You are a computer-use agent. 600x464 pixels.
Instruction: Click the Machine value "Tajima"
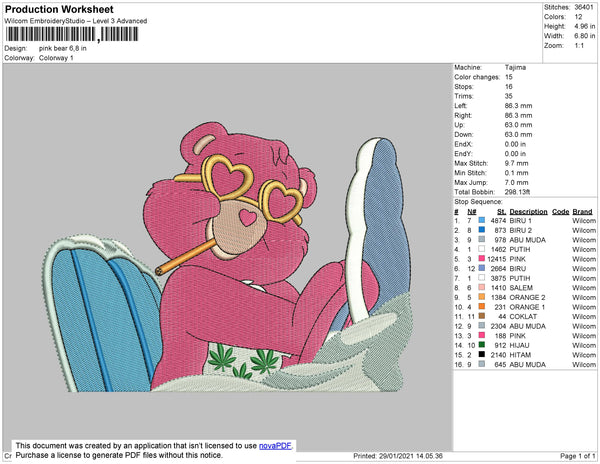515,67
